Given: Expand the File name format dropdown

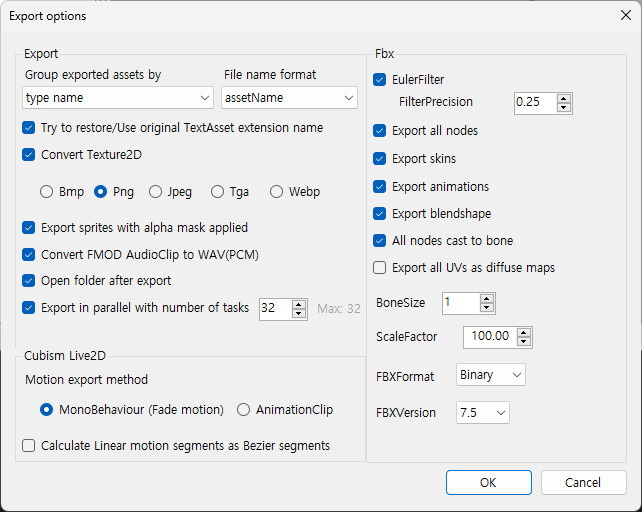Looking at the screenshot, I should pos(289,98).
